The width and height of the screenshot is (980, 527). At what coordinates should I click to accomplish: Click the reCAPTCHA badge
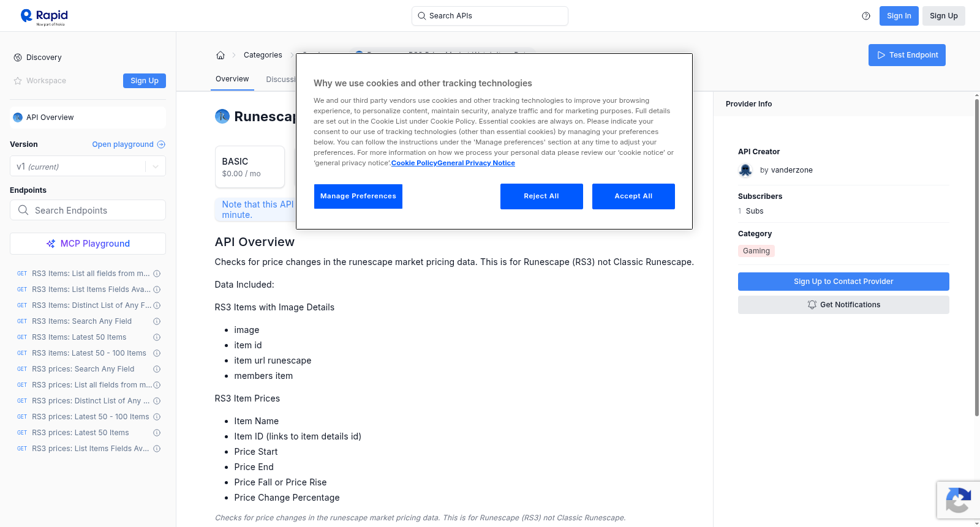pyautogui.click(x=959, y=500)
